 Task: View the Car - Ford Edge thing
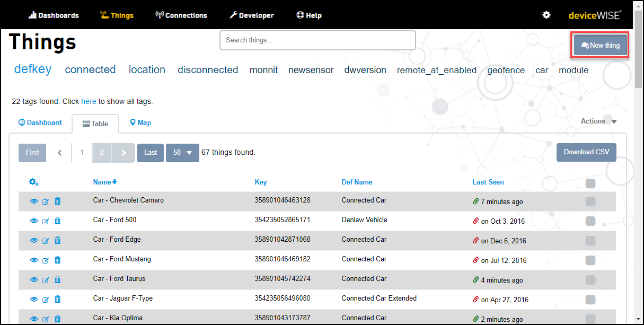(x=34, y=241)
